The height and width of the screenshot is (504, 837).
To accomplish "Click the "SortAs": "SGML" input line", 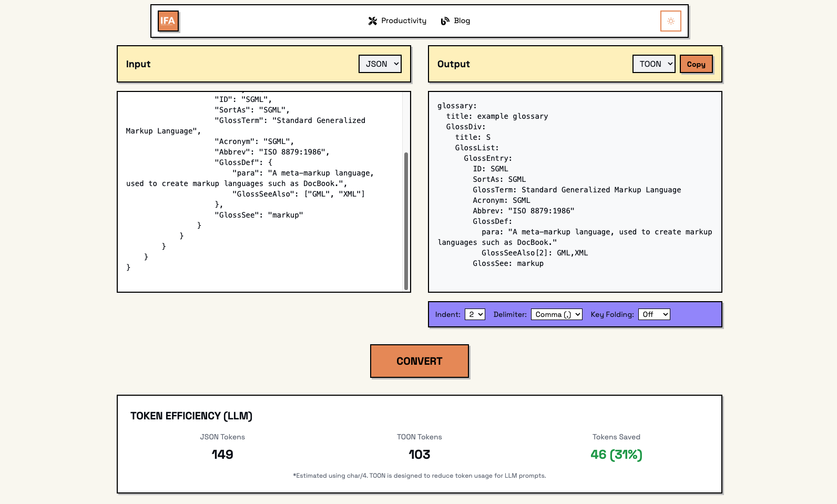I will (x=252, y=110).
